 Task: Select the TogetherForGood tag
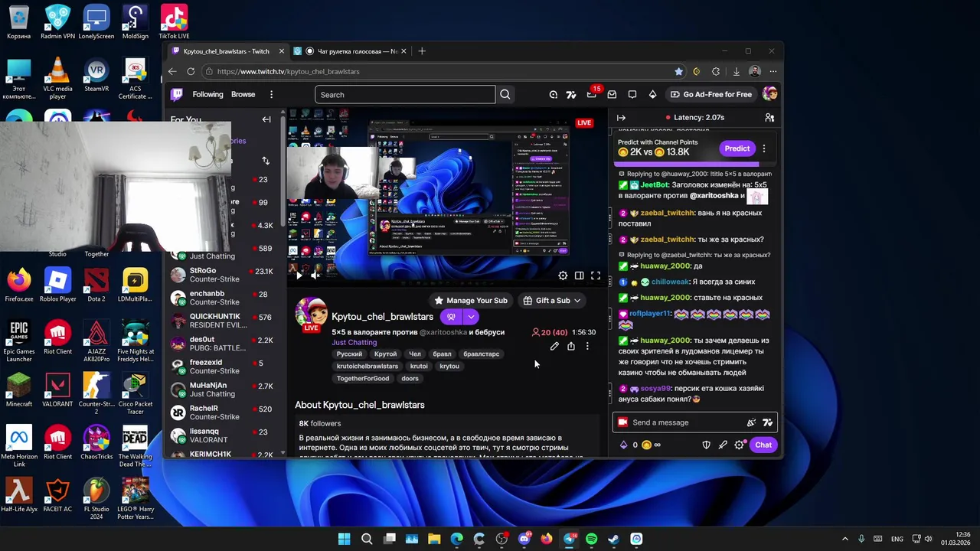363,379
